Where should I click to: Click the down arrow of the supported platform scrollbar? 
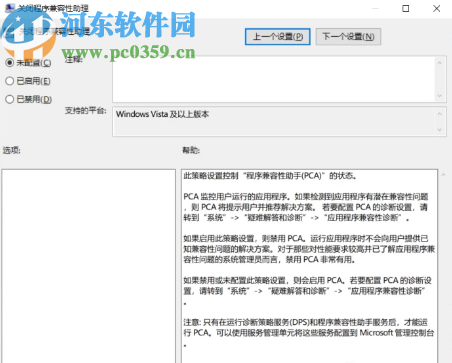(440, 130)
